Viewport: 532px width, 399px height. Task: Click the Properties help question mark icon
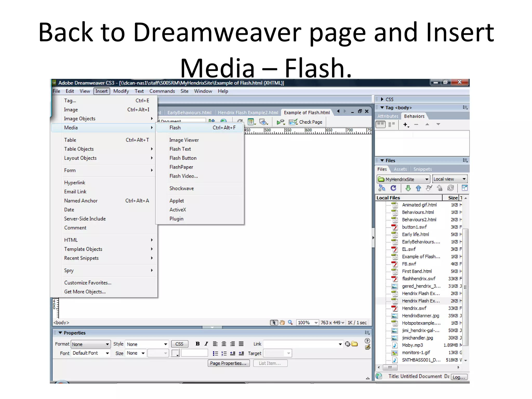point(367,341)
